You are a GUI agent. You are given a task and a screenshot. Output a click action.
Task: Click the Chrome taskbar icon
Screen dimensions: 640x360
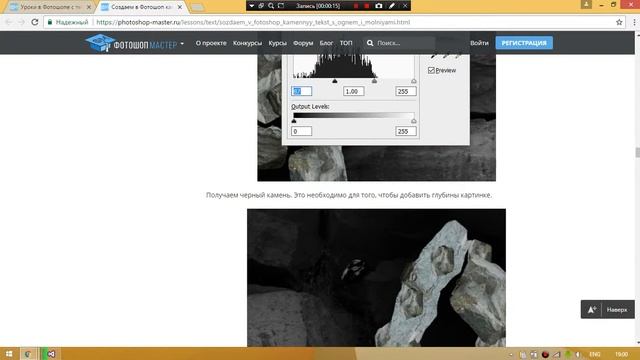[29, 353]
